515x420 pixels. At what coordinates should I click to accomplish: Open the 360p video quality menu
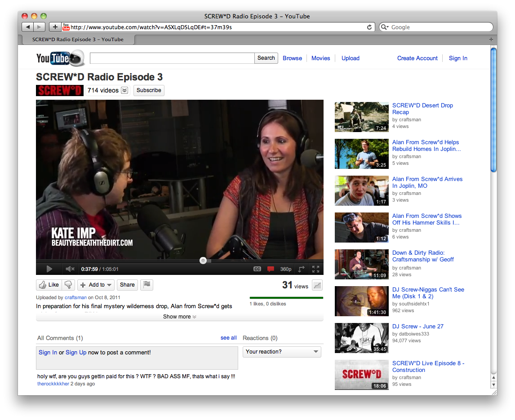[285, 269]
